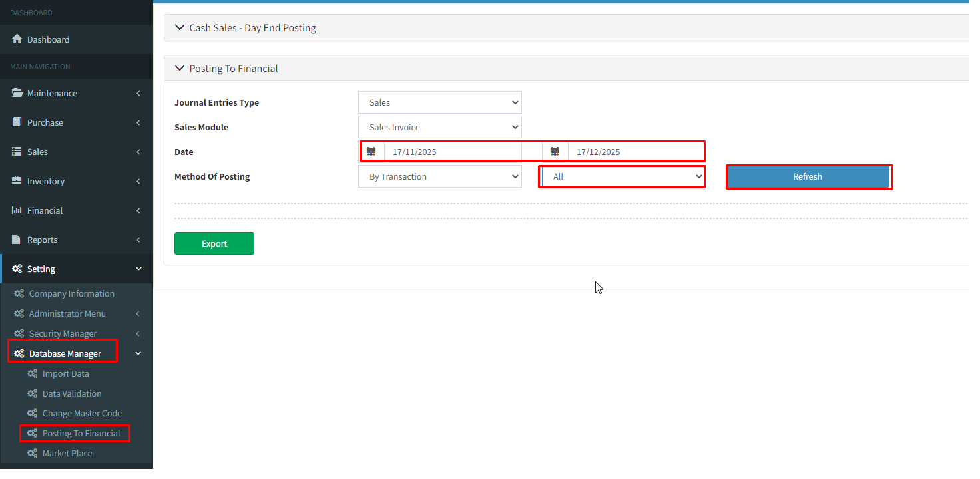This screenshot has height=479, width=980.
Task: Open end date calendar icon
Action: click(x=555, y=152)
